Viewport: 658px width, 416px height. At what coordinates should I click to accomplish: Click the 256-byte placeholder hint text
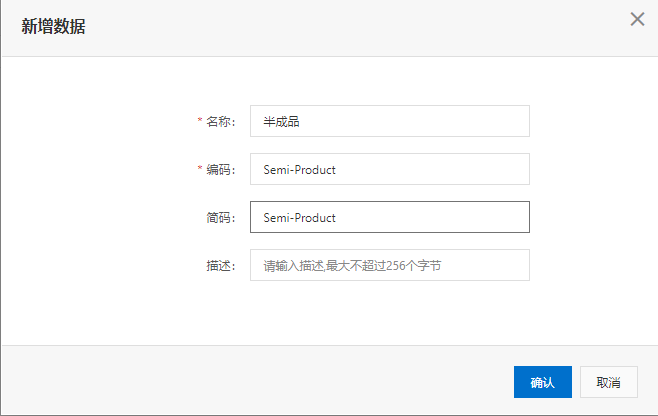pyautogui.click(x=352, y=266)
